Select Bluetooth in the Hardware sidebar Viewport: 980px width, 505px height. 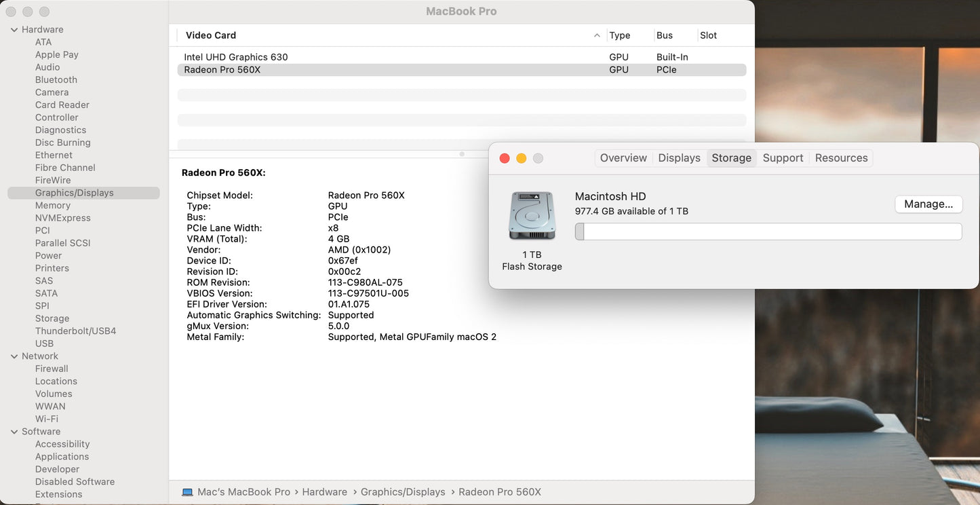click(x=56, y=79)
